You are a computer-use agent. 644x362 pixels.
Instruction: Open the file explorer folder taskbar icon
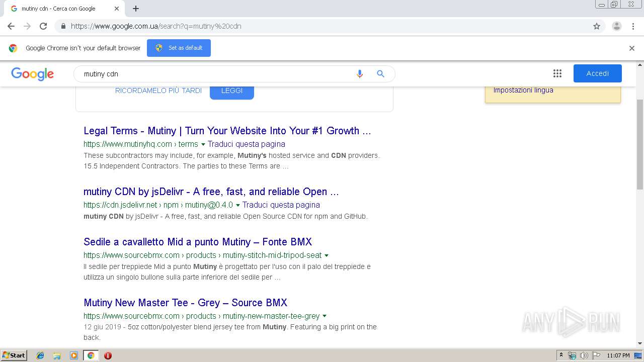pos(57,355)
